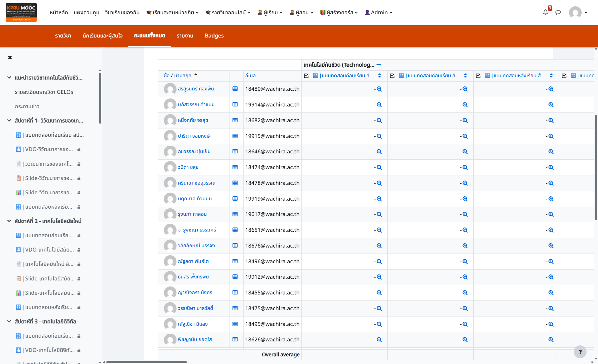Screen dimensions: 598x364
Task: Open sidebar link รายละเอียดรายวิชา GELOs
Action: pyautogui.click(x=44, y=92)
